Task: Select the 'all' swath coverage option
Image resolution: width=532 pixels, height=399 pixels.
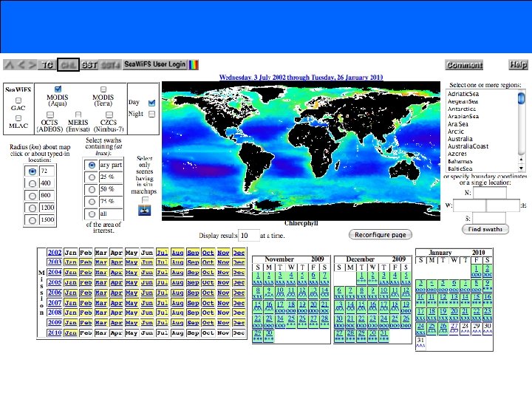Action: (92, 214)
